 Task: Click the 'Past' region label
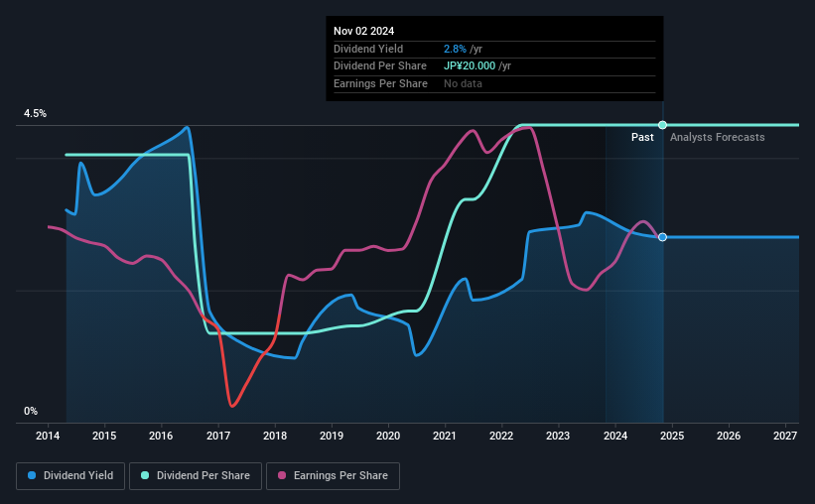point(642,137)
